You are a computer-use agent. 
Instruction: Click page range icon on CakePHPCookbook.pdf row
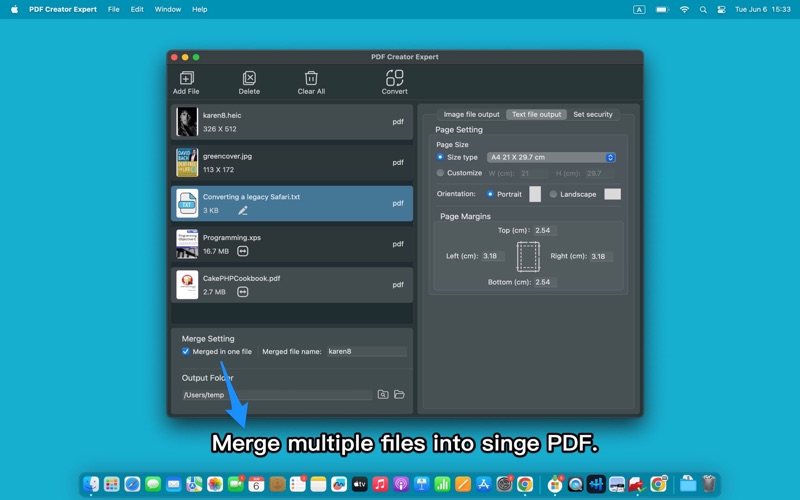(243, 292)
